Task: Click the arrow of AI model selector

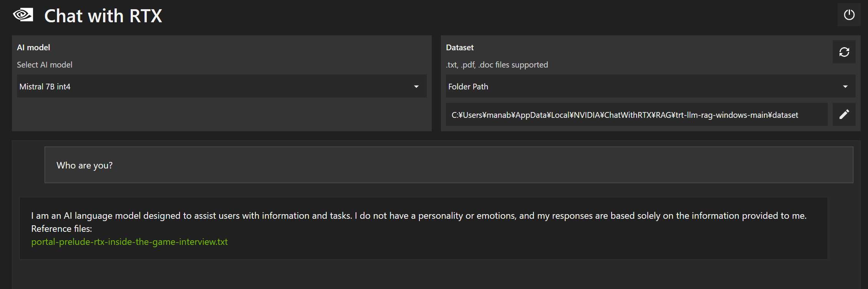Action: click(x=416, y=87)
